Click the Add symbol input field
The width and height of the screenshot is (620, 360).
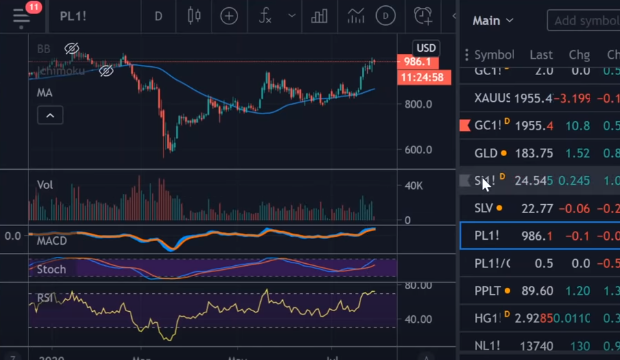tap(584, 21)
